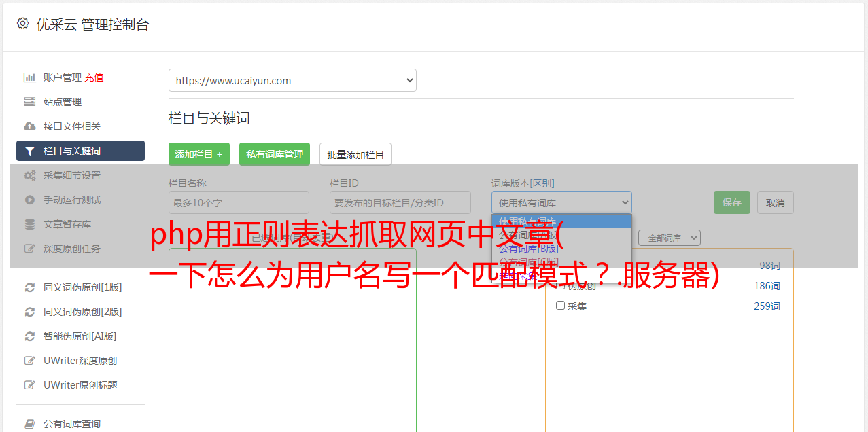This screenshot has width=868, height=432.
Task: Click the 批量添加栏目 button
Action: [x=355, y=154]
